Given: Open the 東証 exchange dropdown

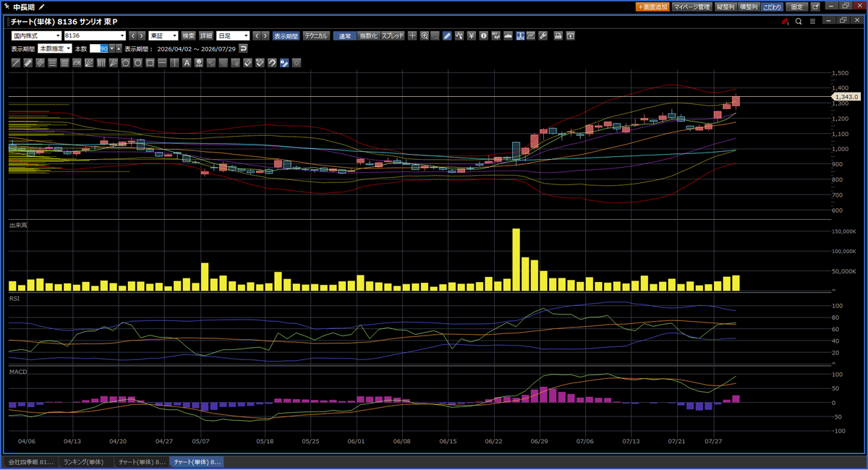Looking at the screenshot, I should (x=163, y=35).
